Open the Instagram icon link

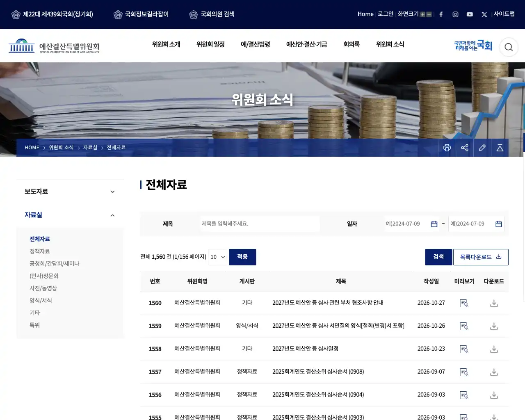point(455,14)
